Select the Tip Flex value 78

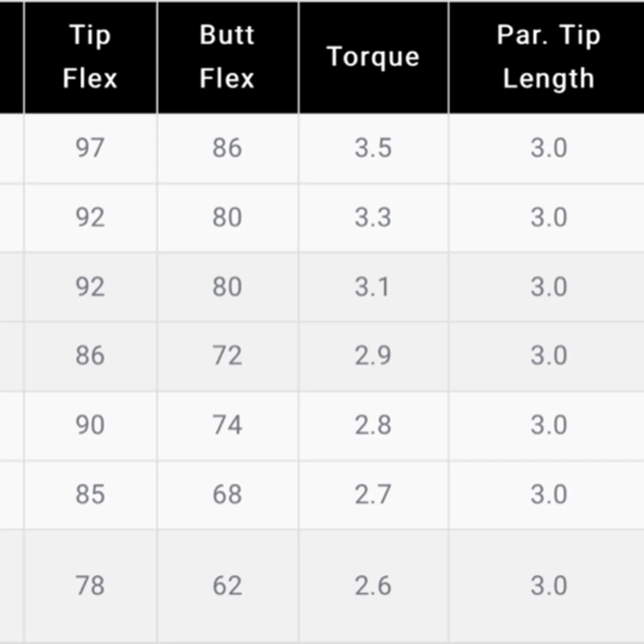coord(90,585)
